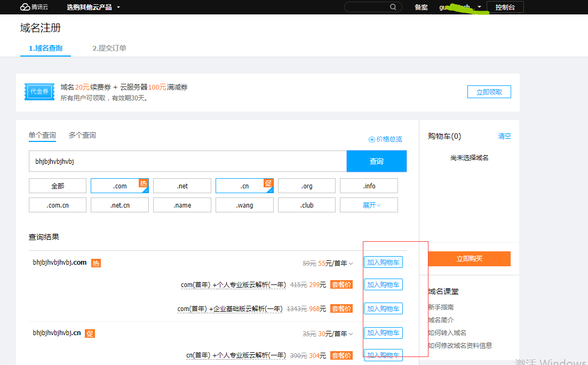Image resolution: width=588 pixels, height=365 pixels.
Task: Open the 控制台 console button
Action: 505,7
